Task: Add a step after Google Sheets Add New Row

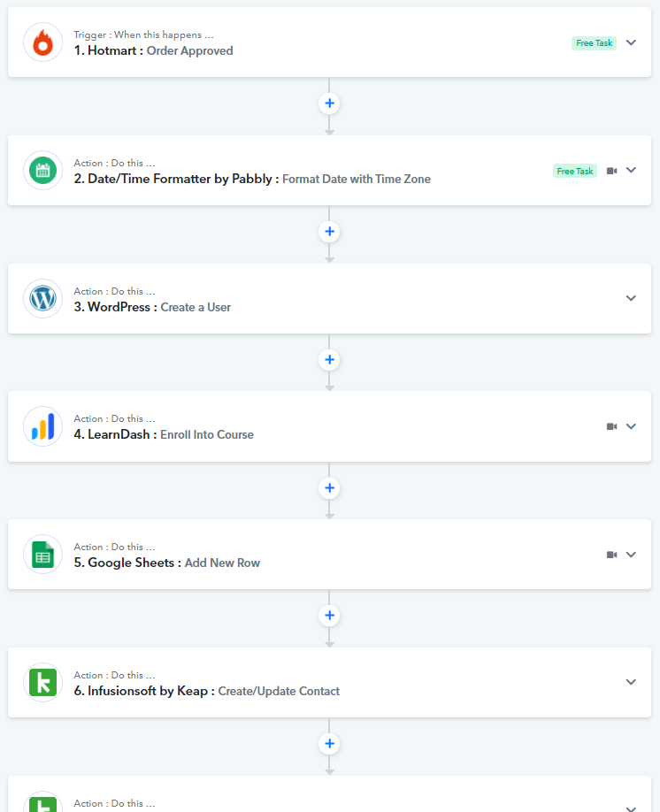Action: pyautogui.click(x=329, y=616)
